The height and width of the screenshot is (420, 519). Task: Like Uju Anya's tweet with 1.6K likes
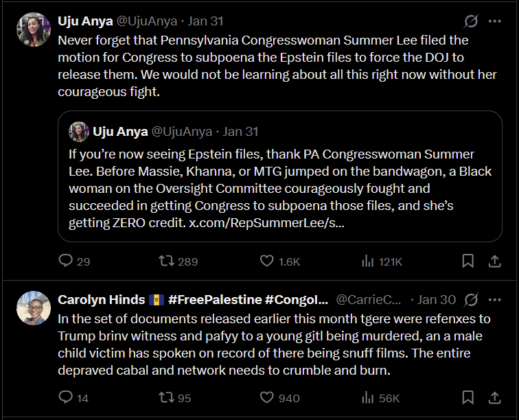pos(267,261)
